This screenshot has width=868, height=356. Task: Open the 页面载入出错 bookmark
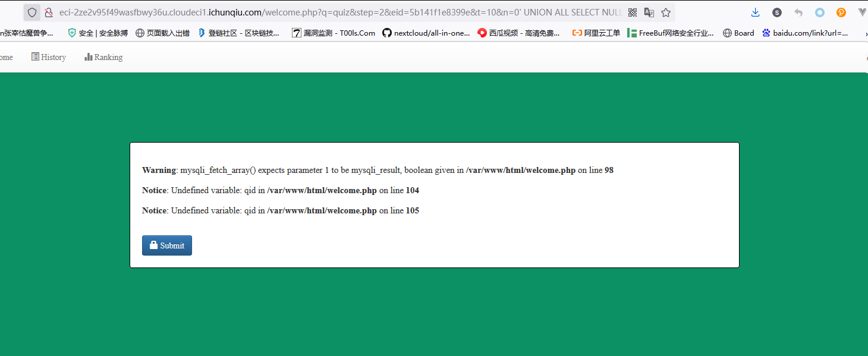(163, 33)
